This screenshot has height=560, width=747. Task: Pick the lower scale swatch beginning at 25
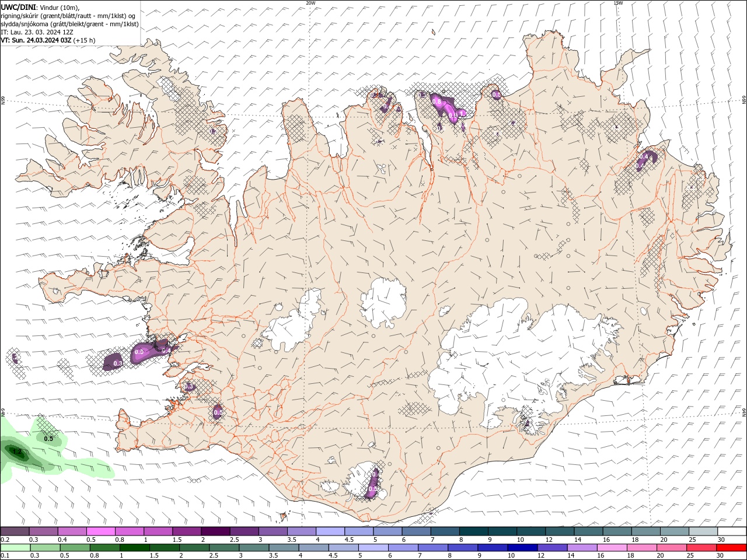[x=701, y=548]
